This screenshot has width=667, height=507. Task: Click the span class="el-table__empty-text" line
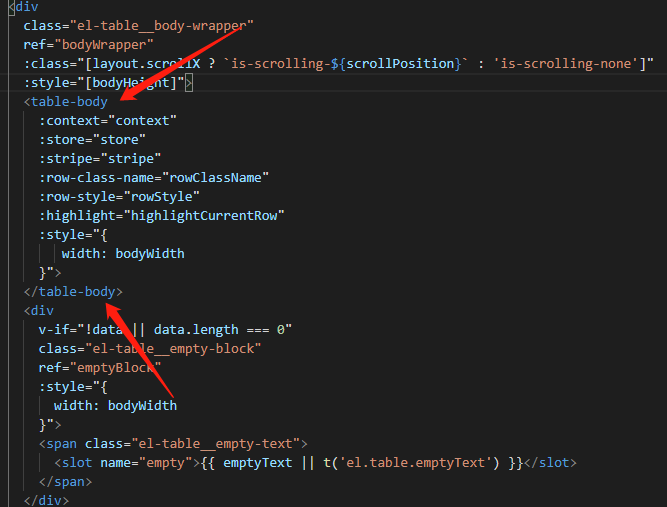[x=173, y=444]
